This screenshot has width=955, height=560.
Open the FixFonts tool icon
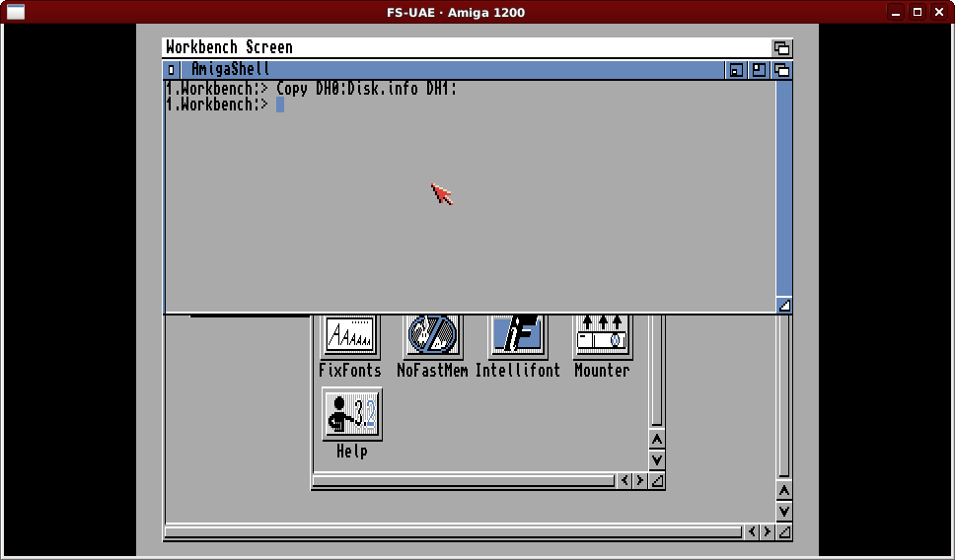click(x=350, y=336)
